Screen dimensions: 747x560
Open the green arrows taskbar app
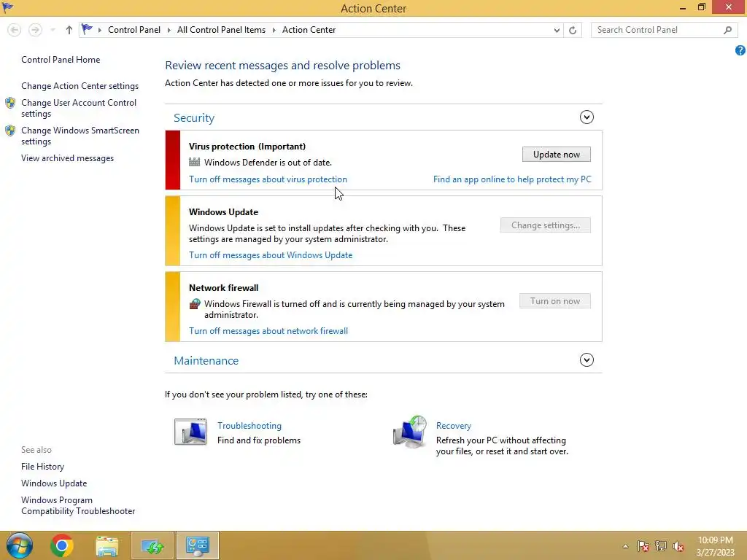click(152, 545)
